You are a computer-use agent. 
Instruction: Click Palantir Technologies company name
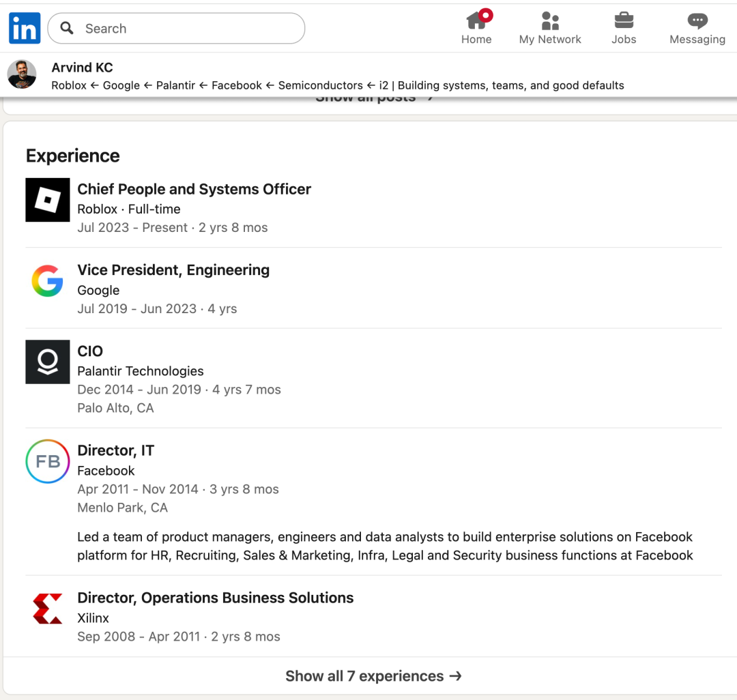(141, 371)
